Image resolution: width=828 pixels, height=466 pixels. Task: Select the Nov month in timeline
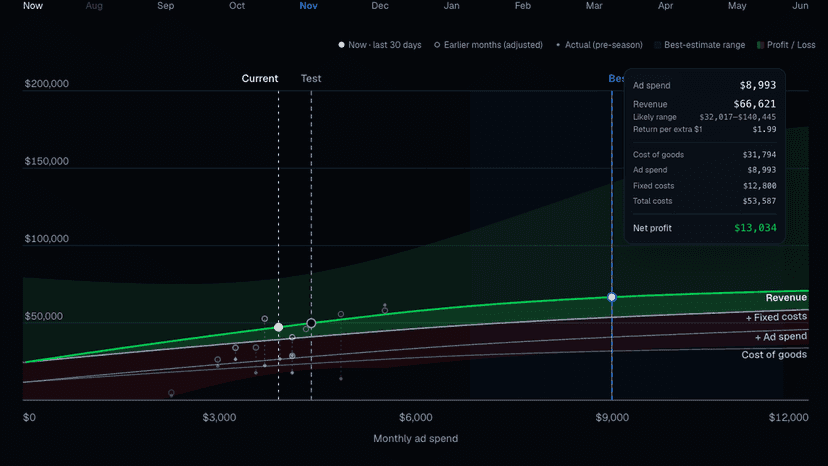308,6
